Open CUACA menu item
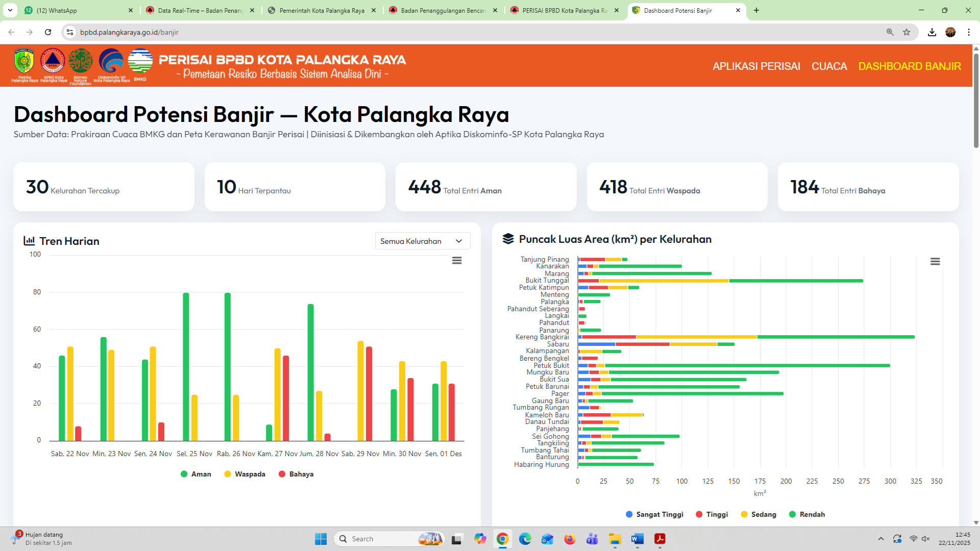 point(829,66)
